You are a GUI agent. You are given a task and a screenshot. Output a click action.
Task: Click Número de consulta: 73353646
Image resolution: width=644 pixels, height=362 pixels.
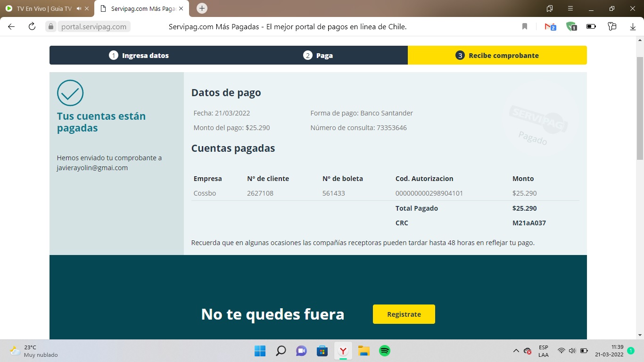[359, 128]
